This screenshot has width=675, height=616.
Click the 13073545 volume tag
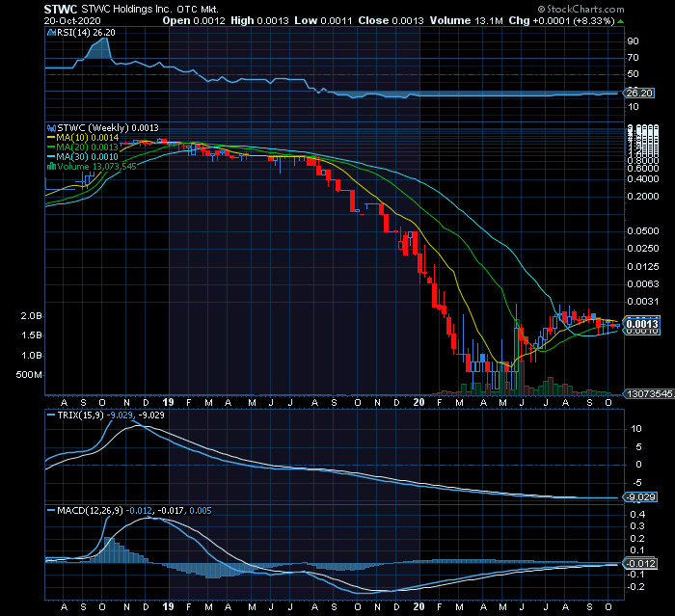[650, 394]
